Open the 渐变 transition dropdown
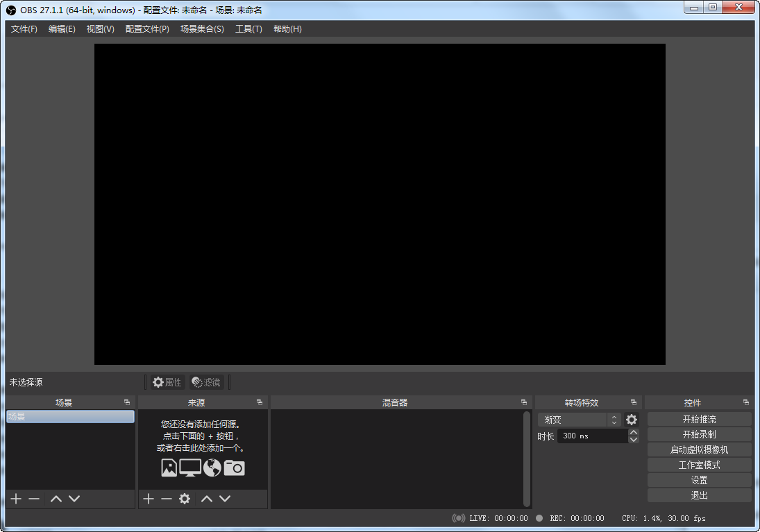Image resolution: width=760 pixels, height=532 pixels. [579, 420]
